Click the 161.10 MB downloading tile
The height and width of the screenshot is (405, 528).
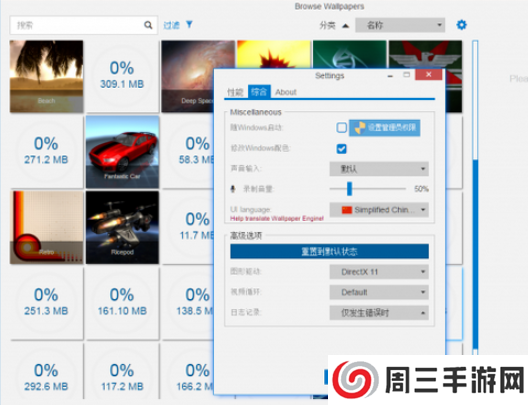tap(122, 303)
